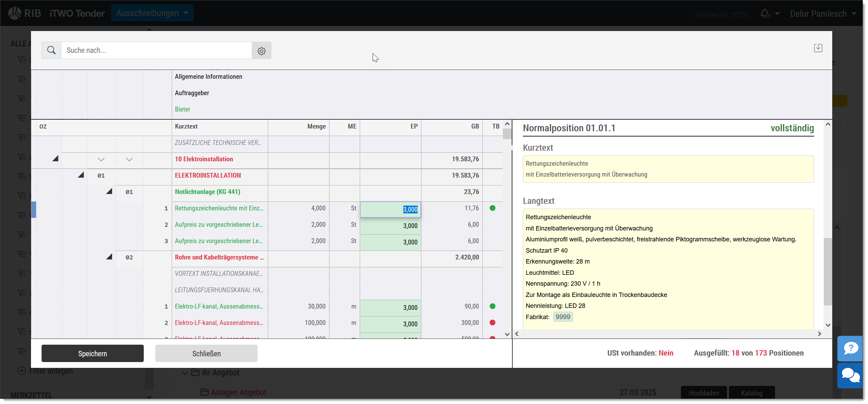Click EP field of 100,000 m Elektro-LF-kanal
Viewport: 868px width, 404px height.
(390, 324)
